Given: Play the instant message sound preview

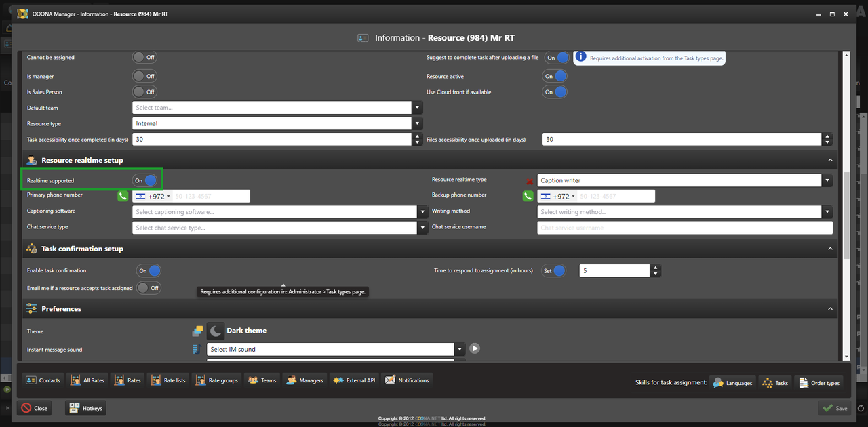Looking at the screenshot, I should (475, 348).
